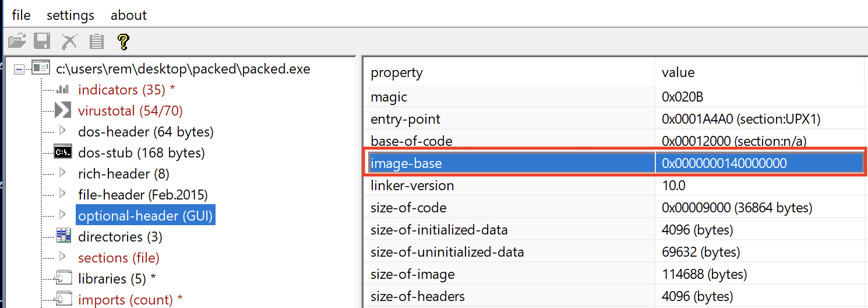
Task: Open the about menu
Action: point(129,15)
